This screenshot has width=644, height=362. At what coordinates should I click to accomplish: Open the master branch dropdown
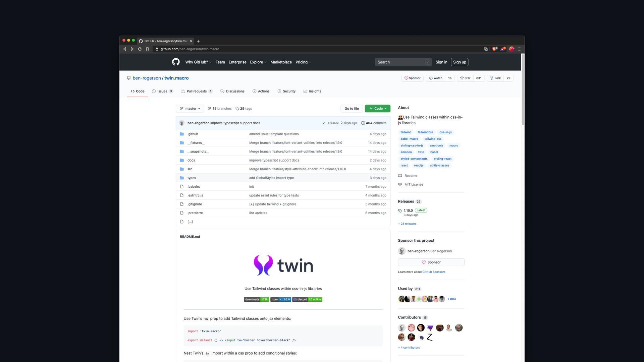pyautogui.click(x=190, y=109)
